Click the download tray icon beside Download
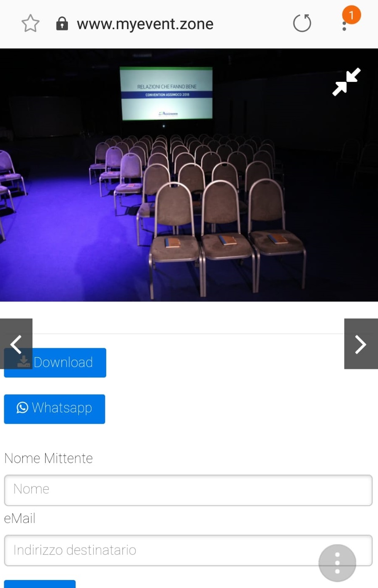This screenshot has height=588, width=378. (x=24, y=362)
